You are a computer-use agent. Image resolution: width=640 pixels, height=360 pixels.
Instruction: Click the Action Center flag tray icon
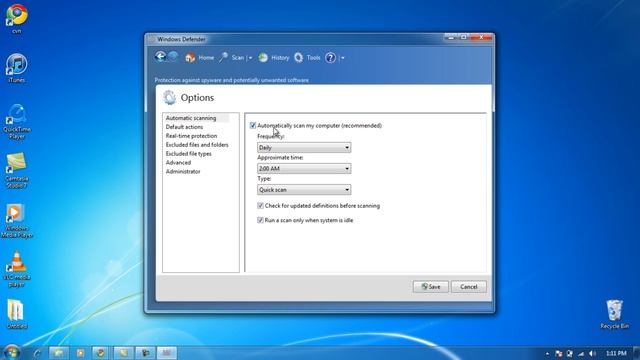559,353
